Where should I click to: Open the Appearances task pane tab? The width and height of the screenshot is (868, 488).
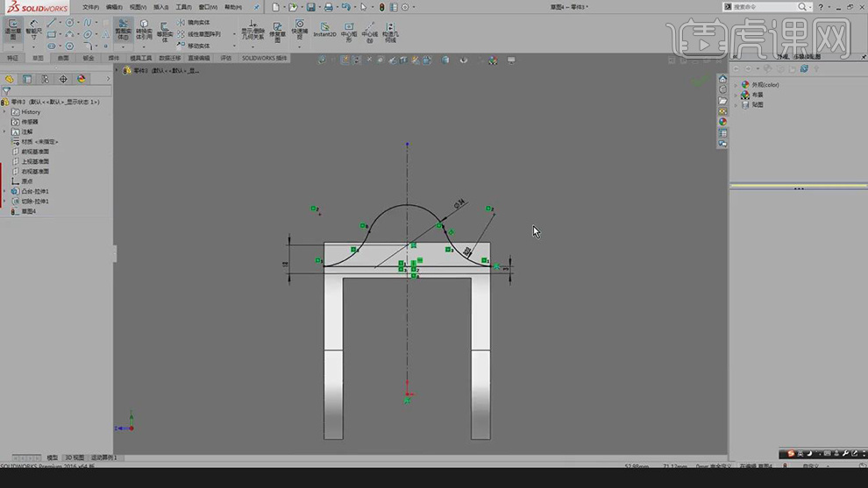coord(722,122)
